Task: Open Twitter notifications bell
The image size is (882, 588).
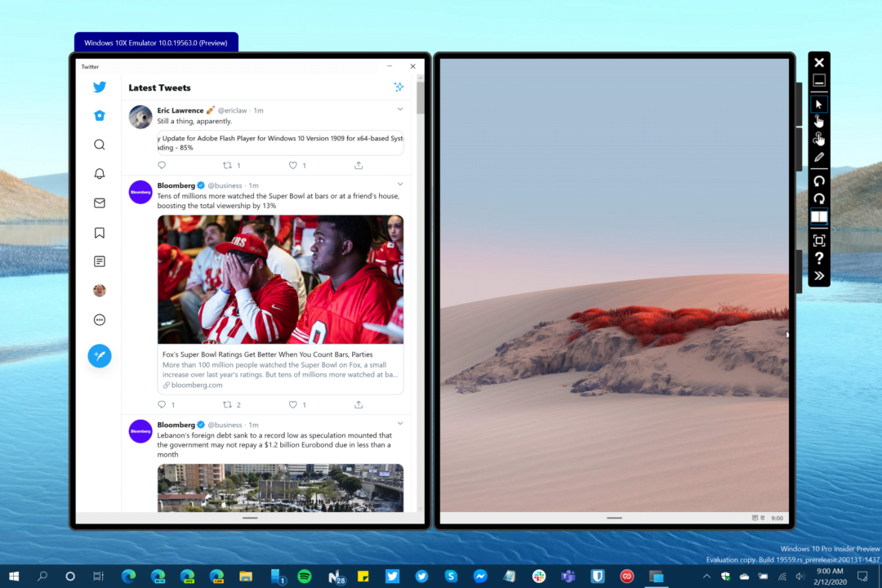Action: point(100,173)
